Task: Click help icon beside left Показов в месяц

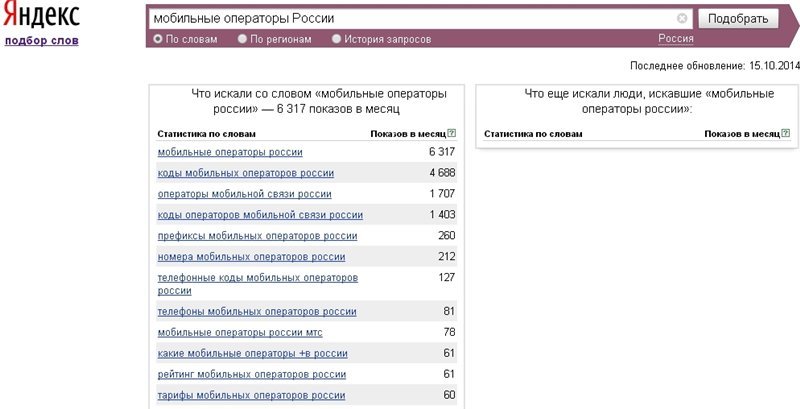Action: [x=452, y=133]
